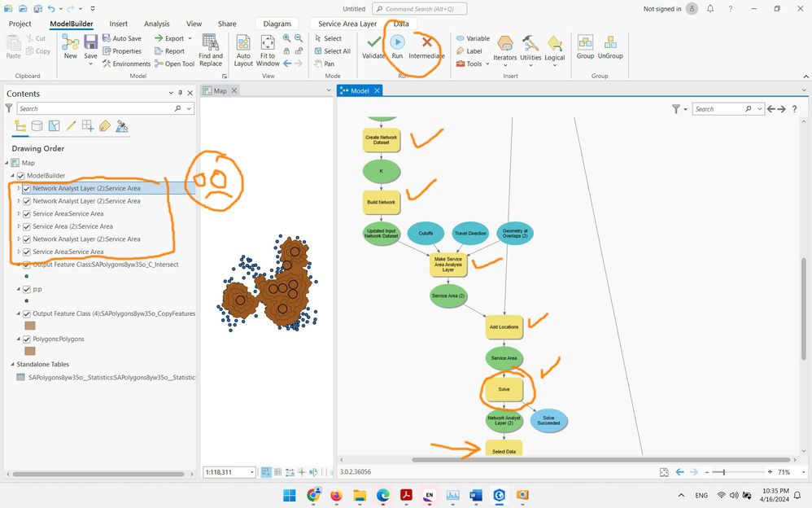
Task: Uncheck the Service Area (2):Service Area layer
Action: coord(26,226)
